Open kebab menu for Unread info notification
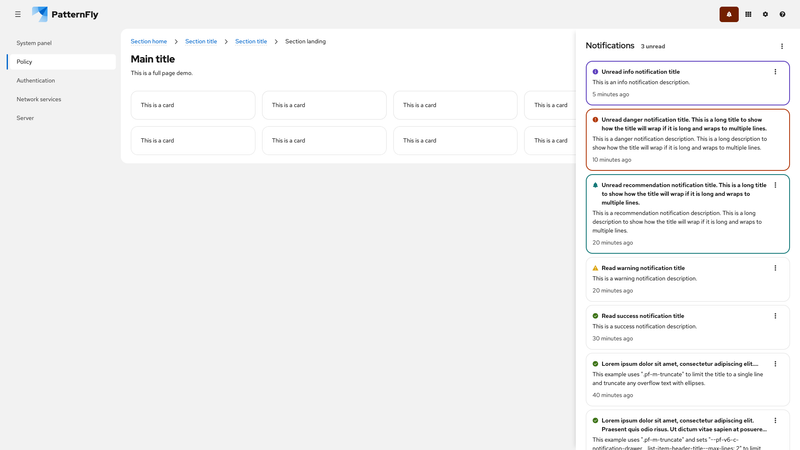 (x=775, y=72)
